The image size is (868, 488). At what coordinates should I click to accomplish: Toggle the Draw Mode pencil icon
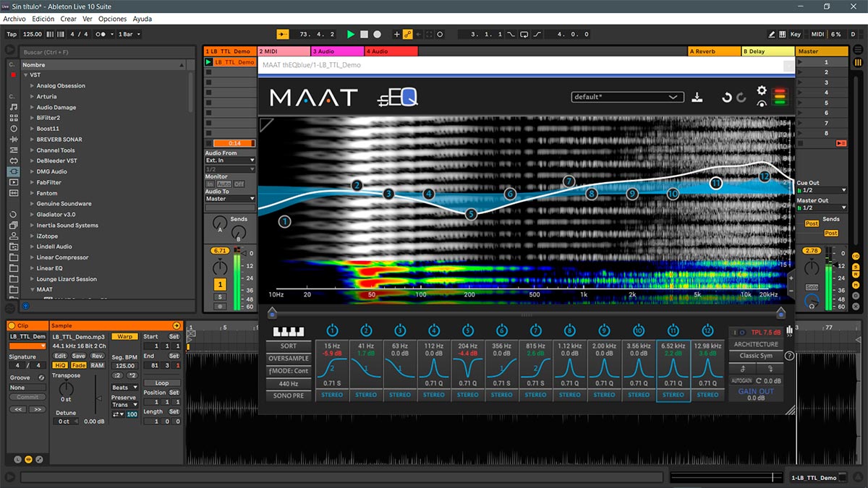click(x=773, y=34)
